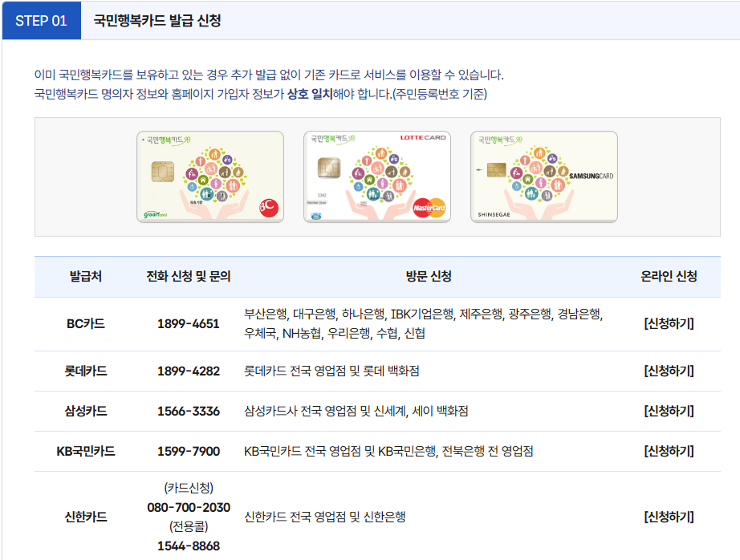This screenshot has height=560, width=740.
Task: Click KB국민카드 전국 영업점 visit text
Action: point(388,451)
